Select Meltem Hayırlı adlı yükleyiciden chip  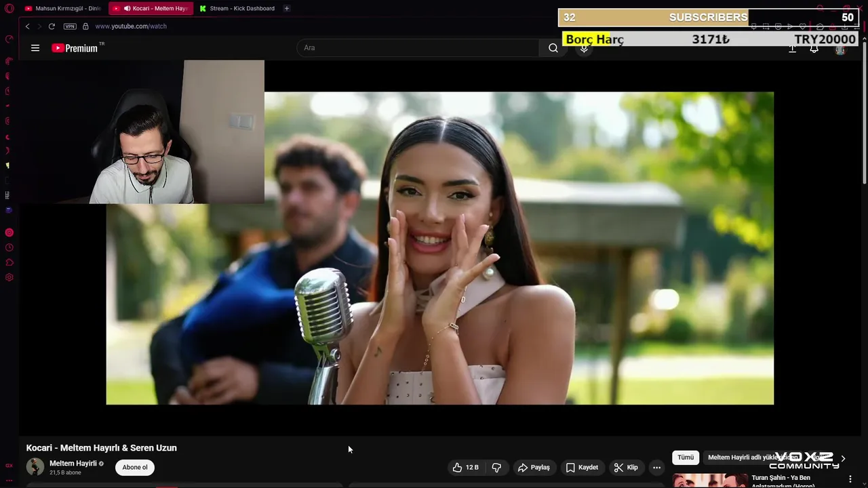753,457
